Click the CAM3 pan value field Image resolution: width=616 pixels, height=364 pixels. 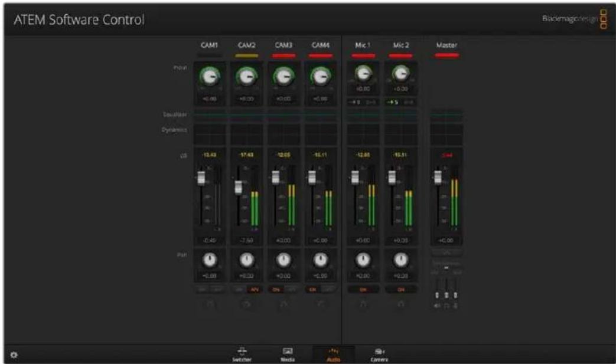(x=283, y=276)
